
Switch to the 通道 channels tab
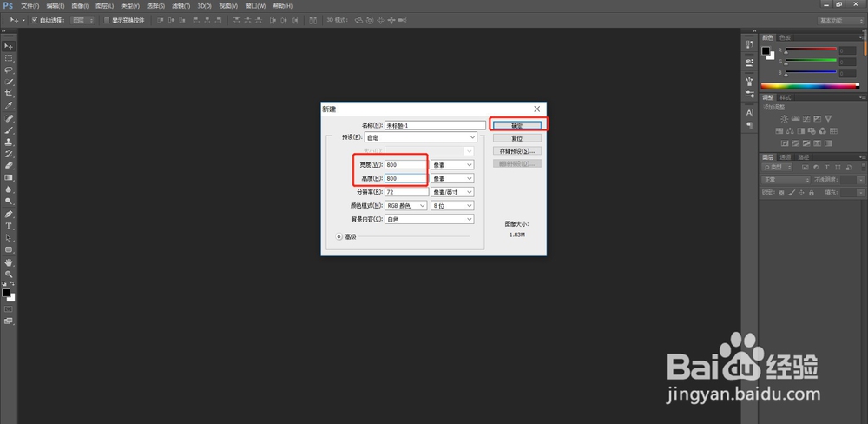pos(786,157)
